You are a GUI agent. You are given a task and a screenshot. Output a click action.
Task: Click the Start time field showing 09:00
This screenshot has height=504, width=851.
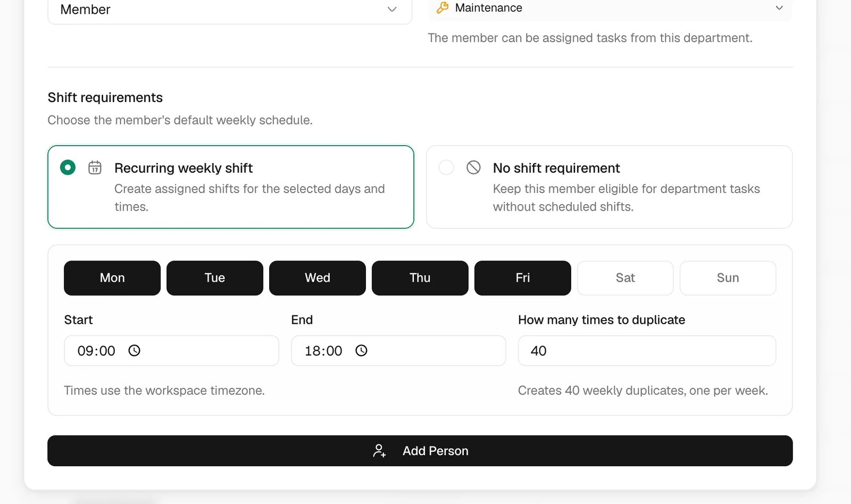point(171,350)
